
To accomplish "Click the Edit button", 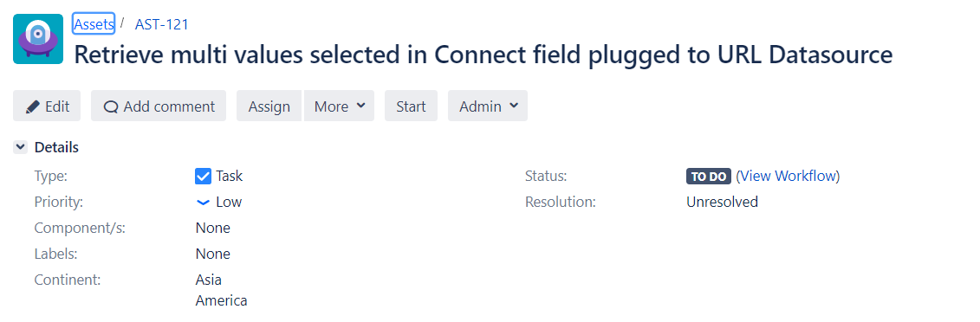I will [x=47, y=106].
